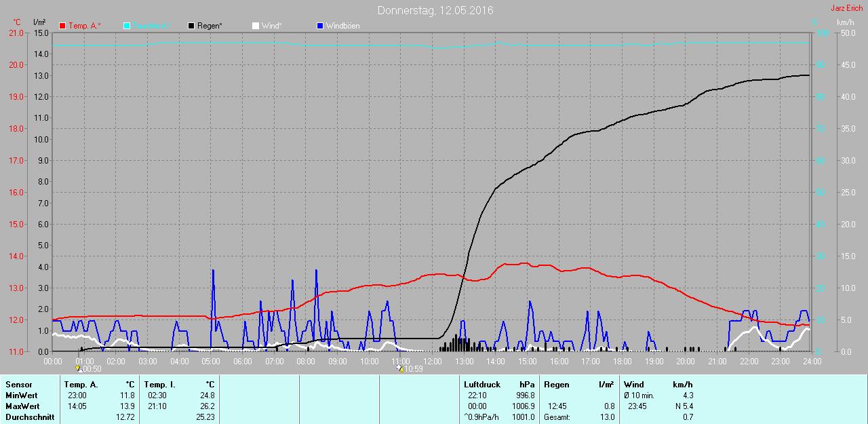Click the 21.0 °C temperature axis value
Viewport: 868px width, 424px height.
coord(16,33)
